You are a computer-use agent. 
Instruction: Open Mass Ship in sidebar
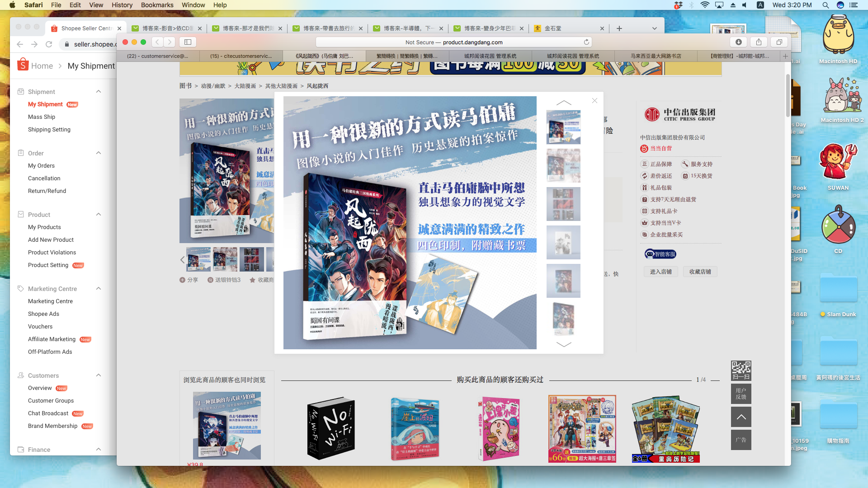(42, 117)
